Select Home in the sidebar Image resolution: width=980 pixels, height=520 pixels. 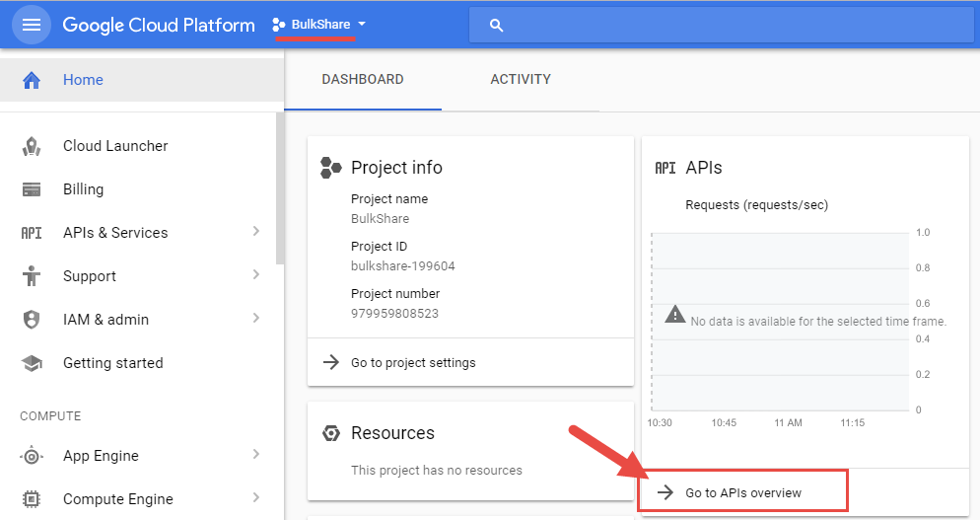pos(142,80)
